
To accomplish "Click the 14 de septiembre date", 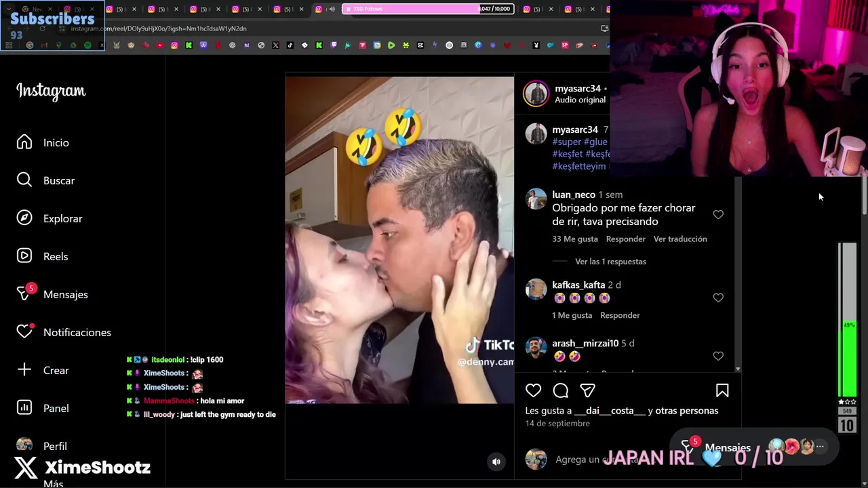I will point(557,424).
